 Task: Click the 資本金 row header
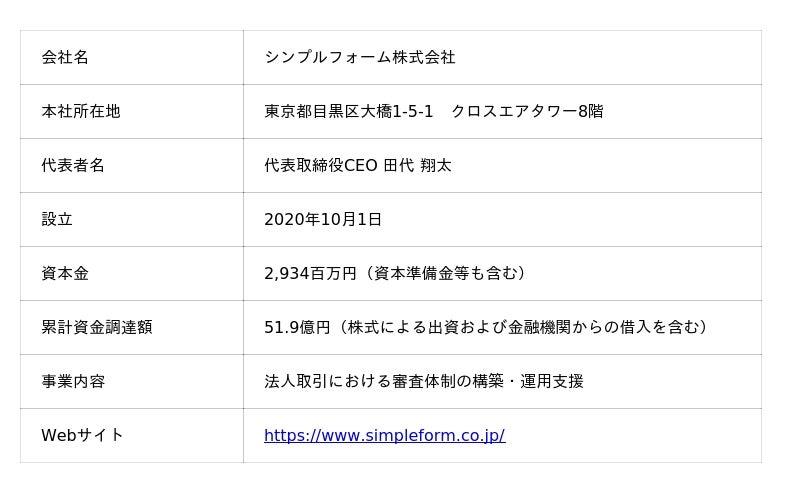[65, 274]
